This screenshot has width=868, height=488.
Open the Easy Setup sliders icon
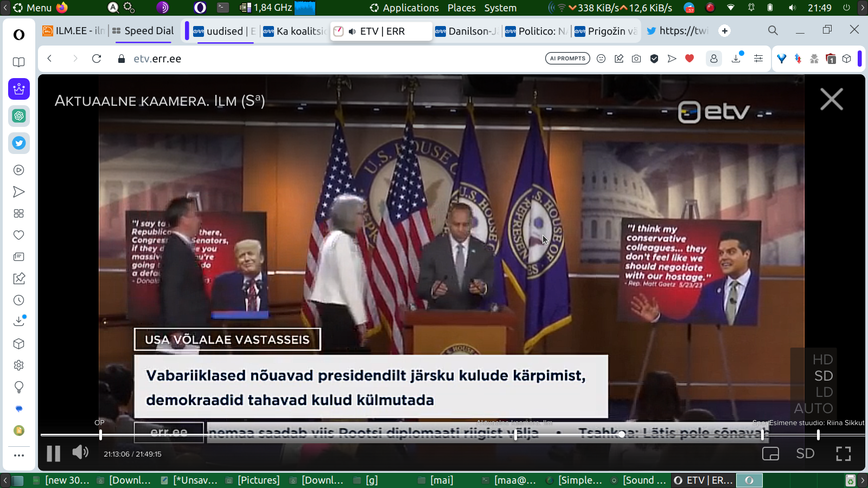coord(758,59)
